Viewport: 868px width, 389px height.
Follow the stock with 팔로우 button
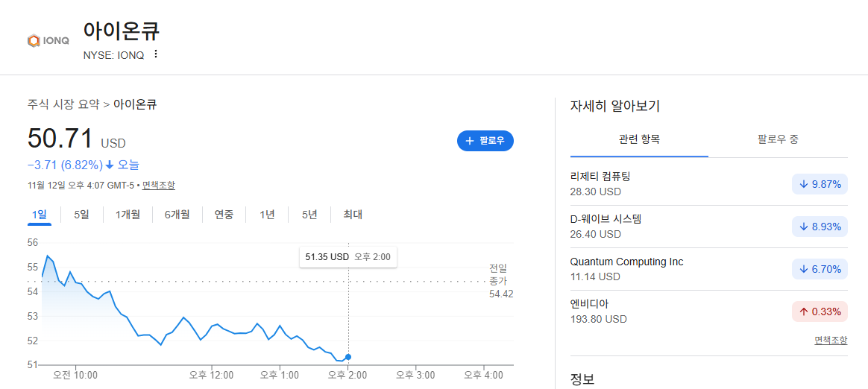[x=485, y=141]
